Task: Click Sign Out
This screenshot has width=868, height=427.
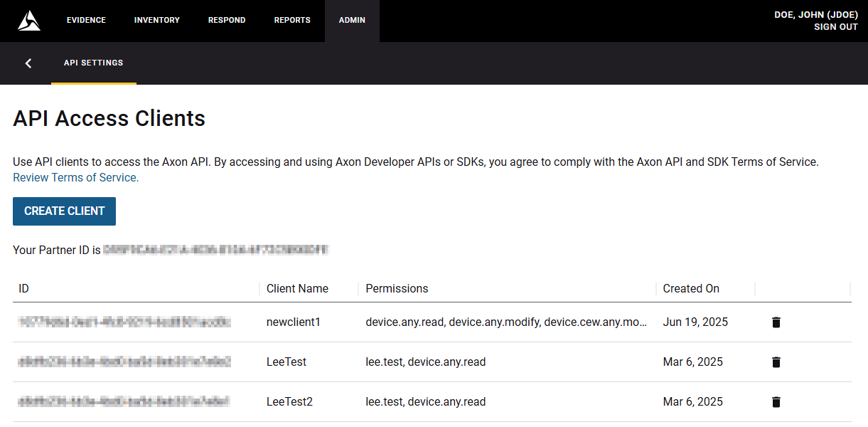Action: point(836,27)
